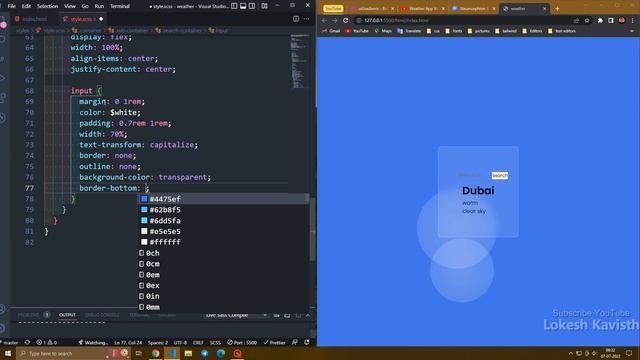Screen dimensions: 640x360
Task: Change UTF-8 file encoding
Action: coord(180,342)
